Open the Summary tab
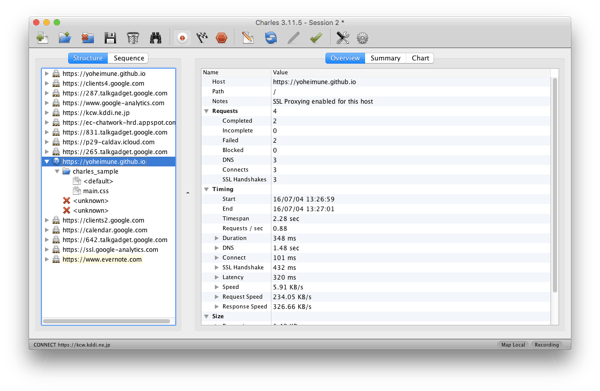600x391 pixels. tap(385, 58)
